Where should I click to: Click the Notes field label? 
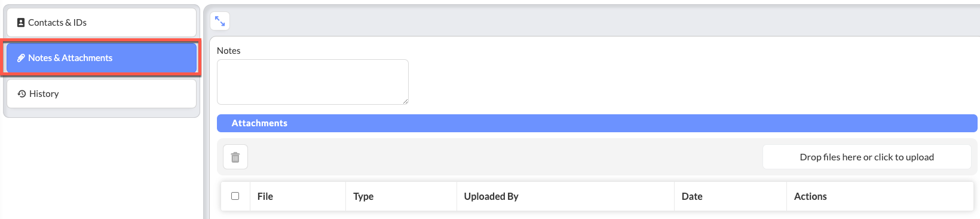[x=229, y=51]
